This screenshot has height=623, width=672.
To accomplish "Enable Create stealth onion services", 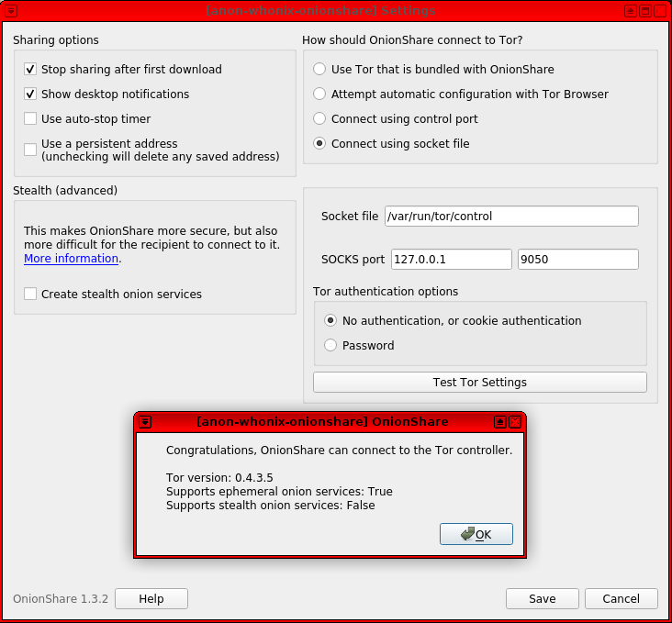I will point(30,295).
